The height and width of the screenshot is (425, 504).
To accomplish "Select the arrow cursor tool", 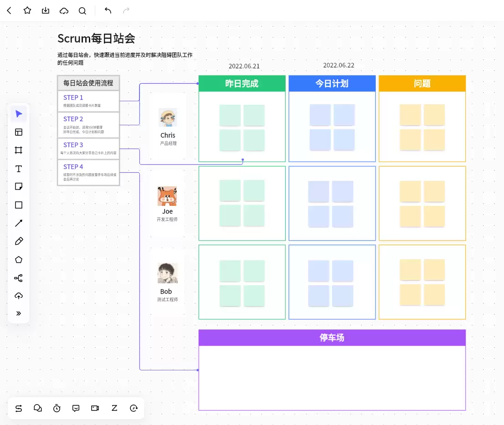I will point(19,114).
